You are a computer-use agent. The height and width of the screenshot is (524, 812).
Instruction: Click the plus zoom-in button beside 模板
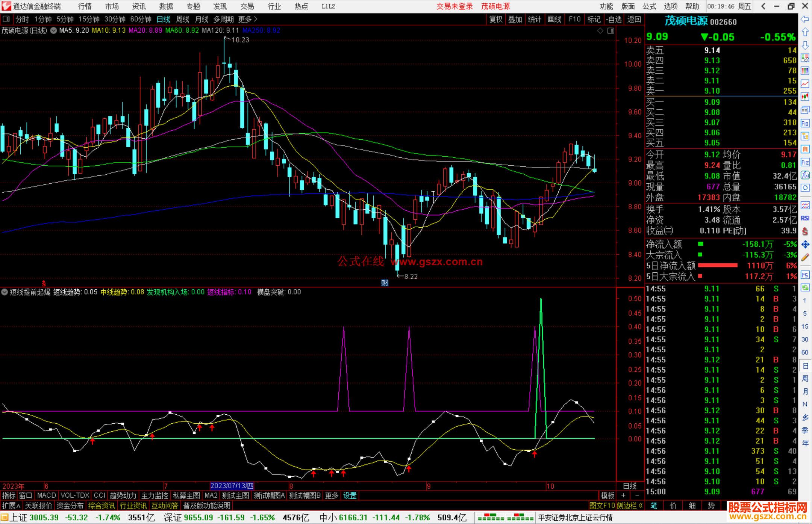pos(623,495)
